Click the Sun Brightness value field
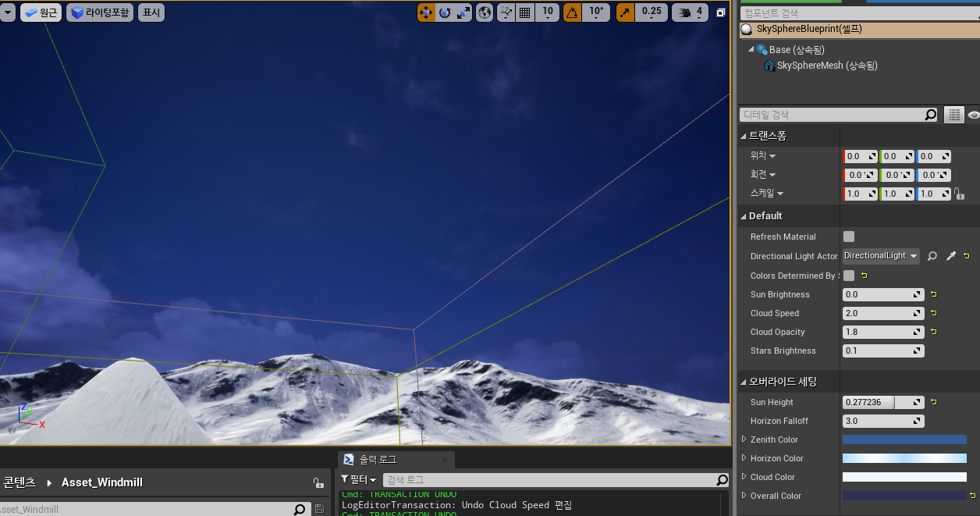Image resolution: width=980 pixels, height=516 pixels. (x=883, y=294)
